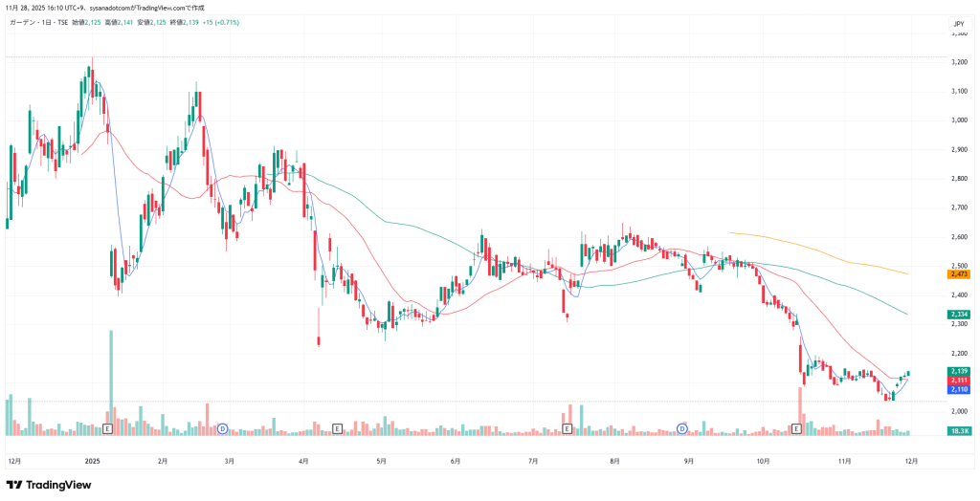Screen dimensions: 980x501
Task: Open the JPY currency selector
Action: pyautogui.click(x=958, y=23)
